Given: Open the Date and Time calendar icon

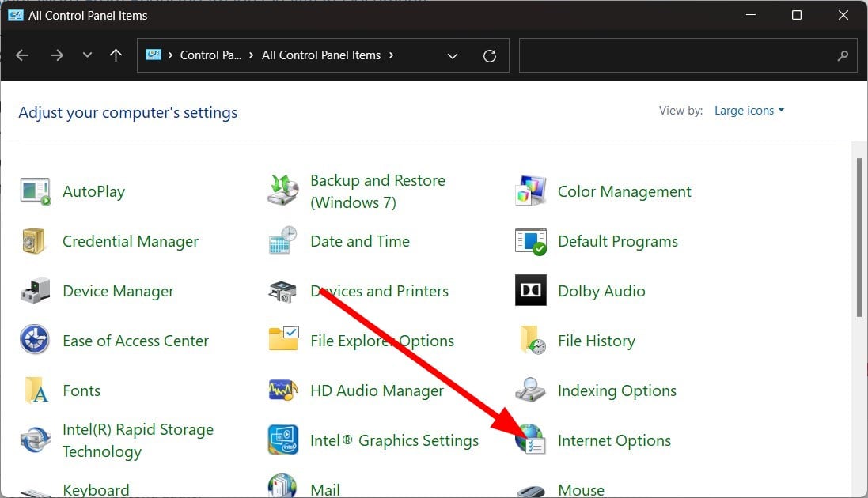Looking at the screenshot, I should [283, 240].
